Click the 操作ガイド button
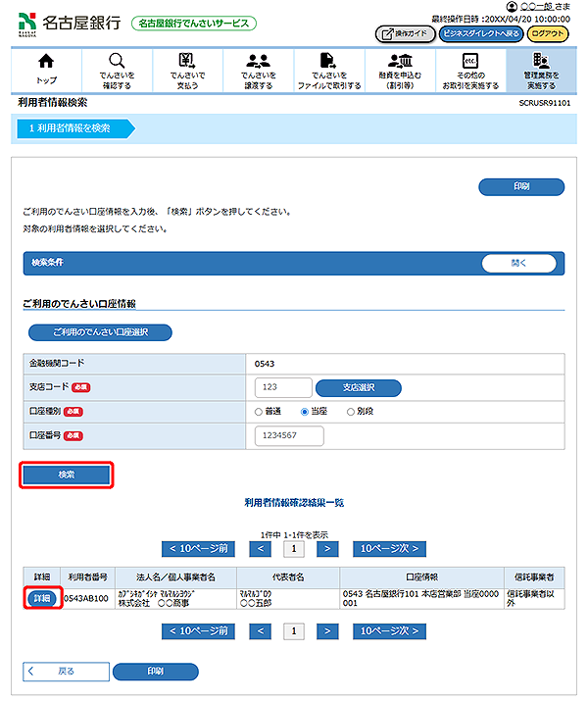Viewport: 588px width, 701px height. point(404,33)
